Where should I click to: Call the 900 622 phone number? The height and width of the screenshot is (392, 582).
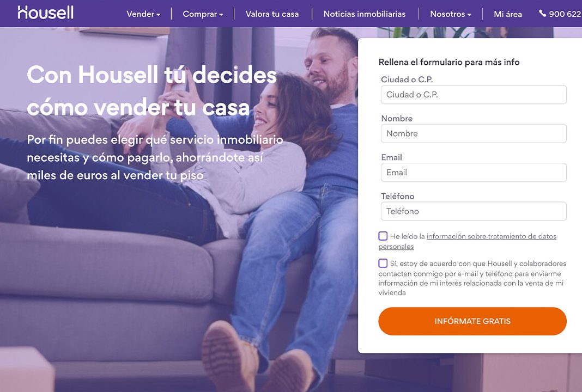click(x=565, y=14)
